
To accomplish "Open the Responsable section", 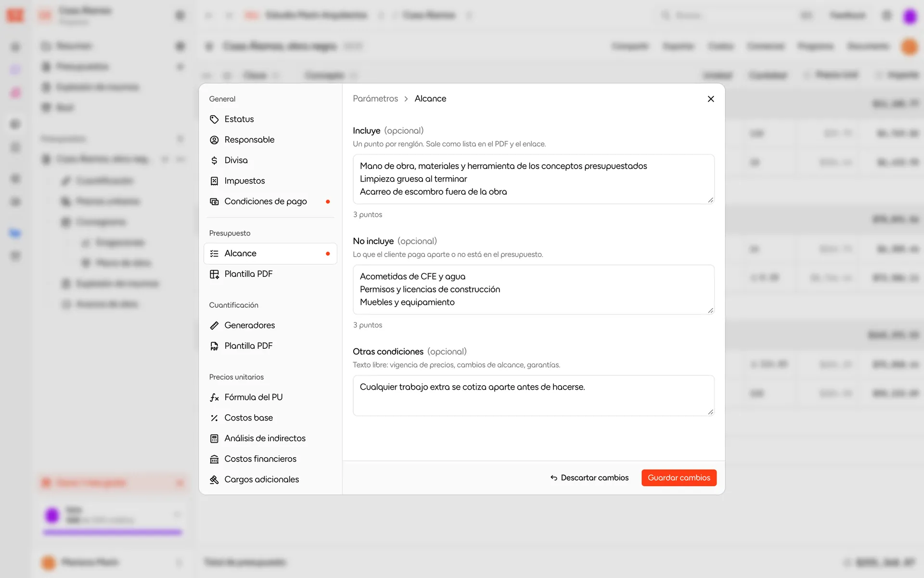I will coord(270,140).
